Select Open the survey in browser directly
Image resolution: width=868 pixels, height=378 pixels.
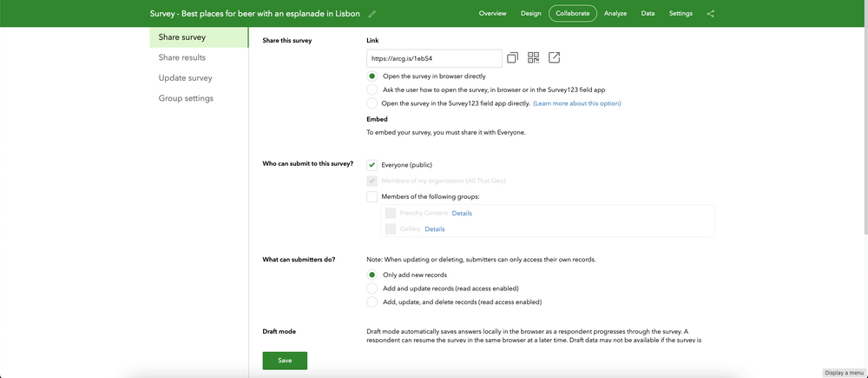point(372,76)
